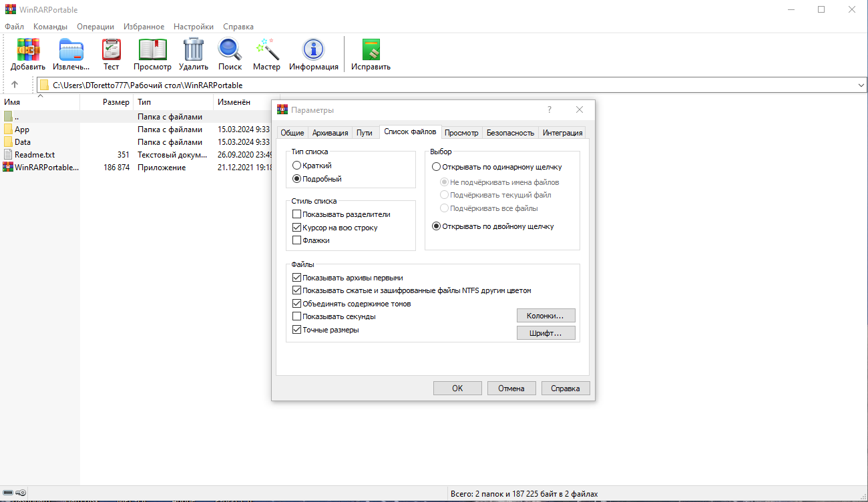
Task: Run the Тест archive test icon
Action: (x=111, y=49)
